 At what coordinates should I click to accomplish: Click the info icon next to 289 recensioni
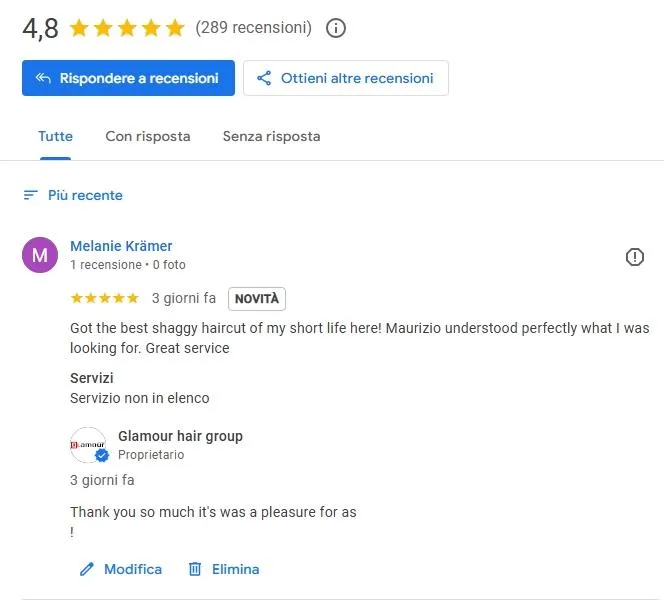pyautogui.click(x=336, y=28)
